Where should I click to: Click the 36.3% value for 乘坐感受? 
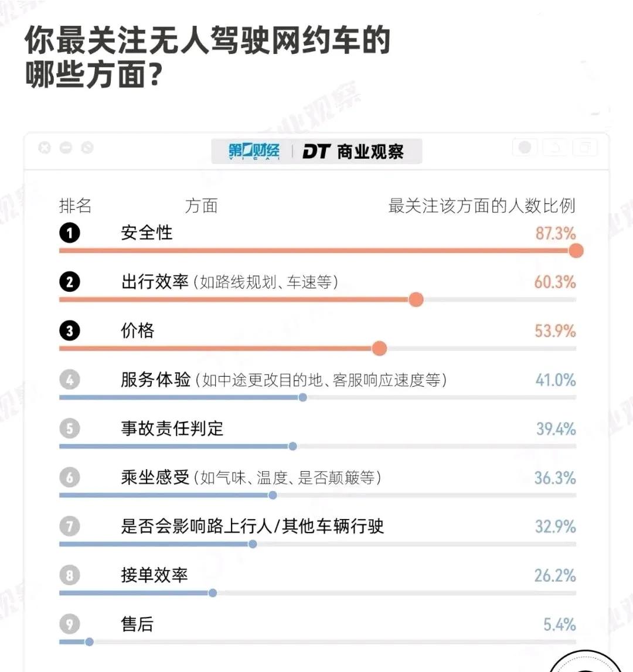click(x=555, y=477)
